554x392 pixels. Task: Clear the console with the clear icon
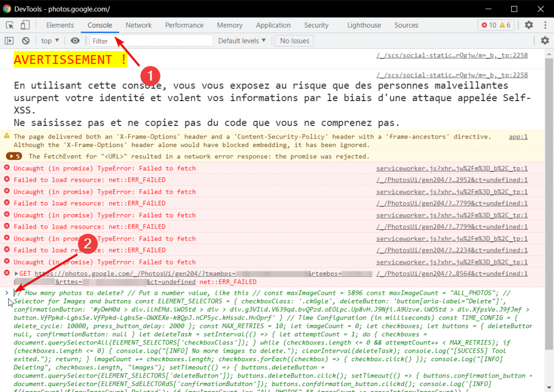25,41
